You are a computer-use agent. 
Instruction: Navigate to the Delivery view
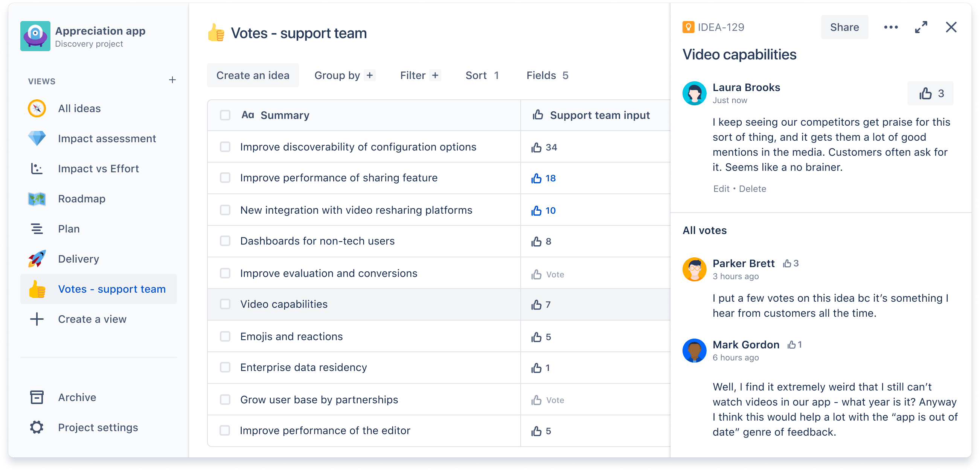pos(78,258)
